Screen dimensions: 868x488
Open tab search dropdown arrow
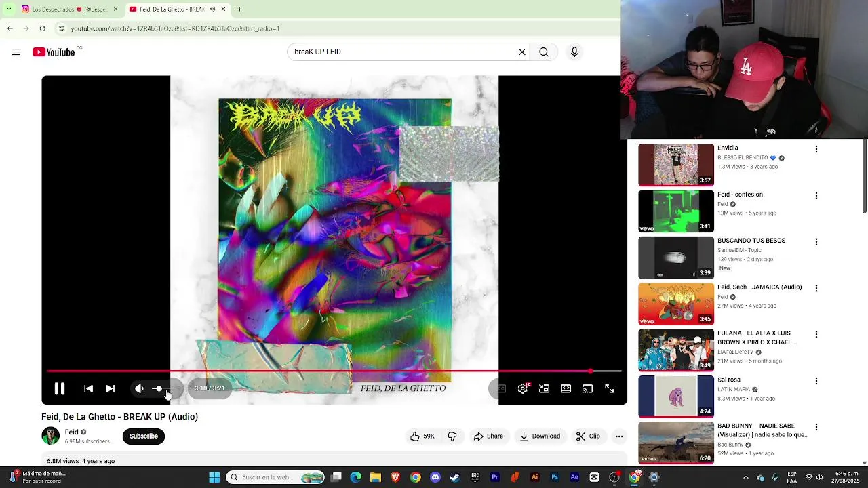point(9,9)
